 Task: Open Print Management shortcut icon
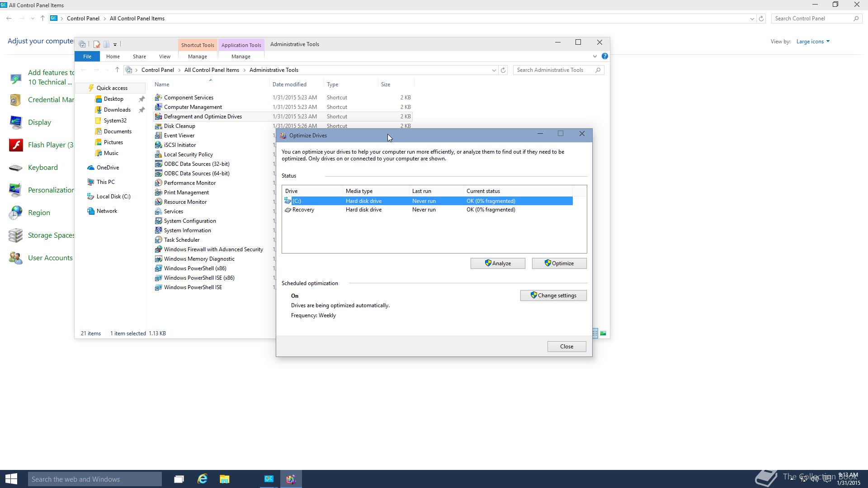[x=158, y=192]
